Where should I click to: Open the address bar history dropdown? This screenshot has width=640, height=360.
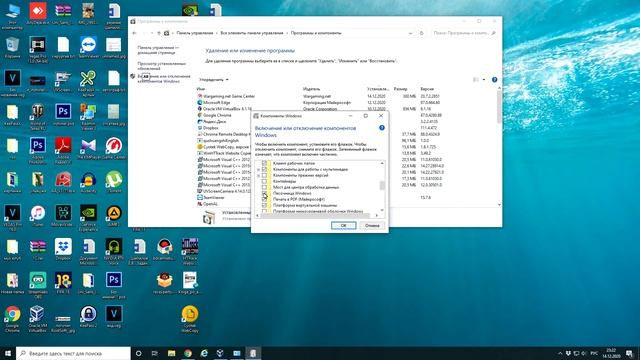click(x=410, y=33)
